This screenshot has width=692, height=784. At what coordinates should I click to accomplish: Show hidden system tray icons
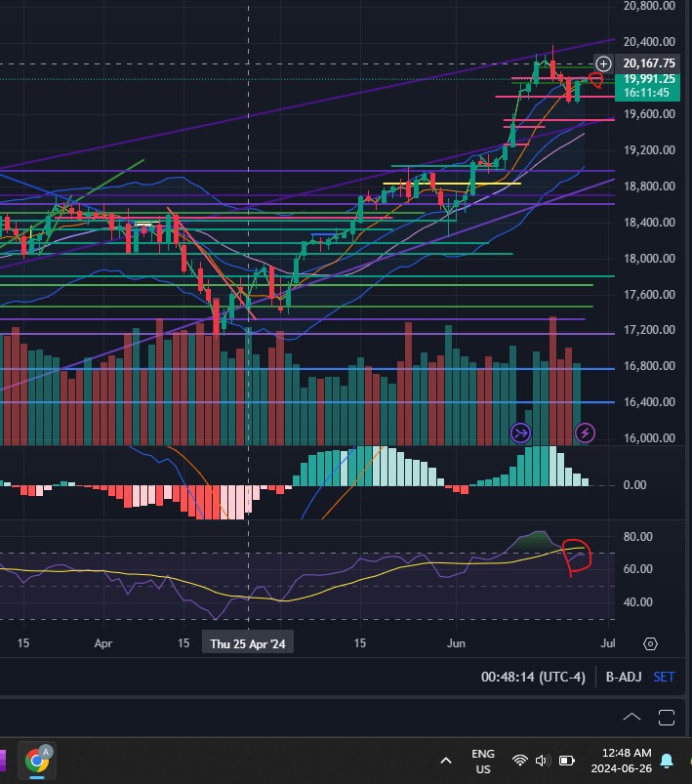(x=446, y=760)
